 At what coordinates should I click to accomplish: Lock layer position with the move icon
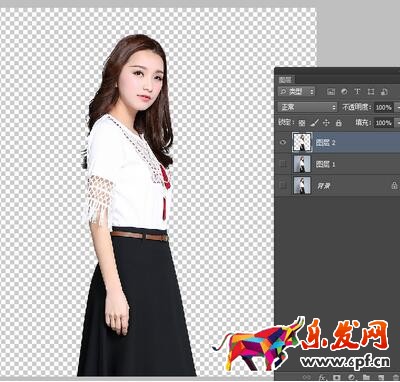pyautogui.click(x=326, y=123)
